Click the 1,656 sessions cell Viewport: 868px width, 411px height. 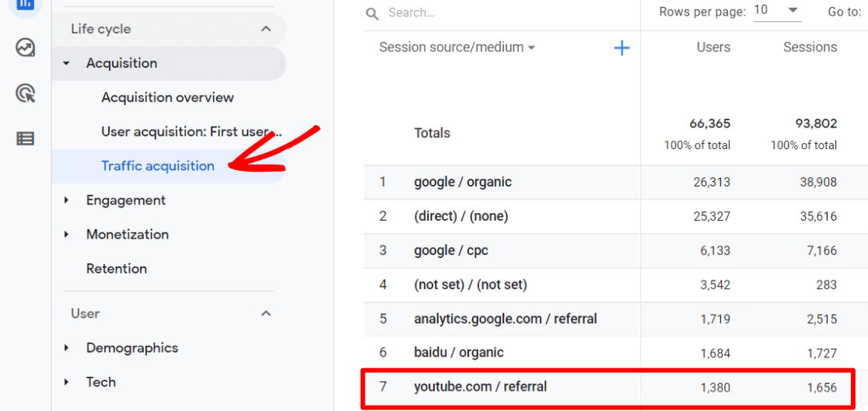click(821, 388)
